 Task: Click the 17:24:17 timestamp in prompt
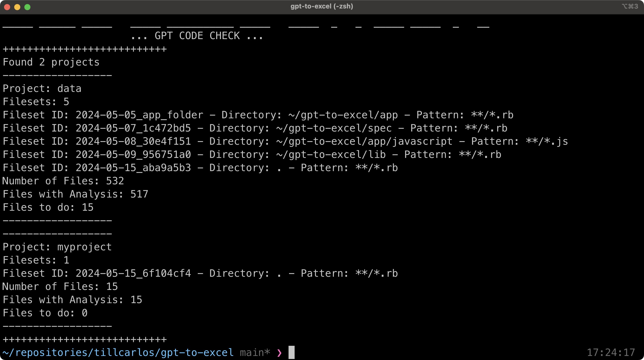pos(611,353)
